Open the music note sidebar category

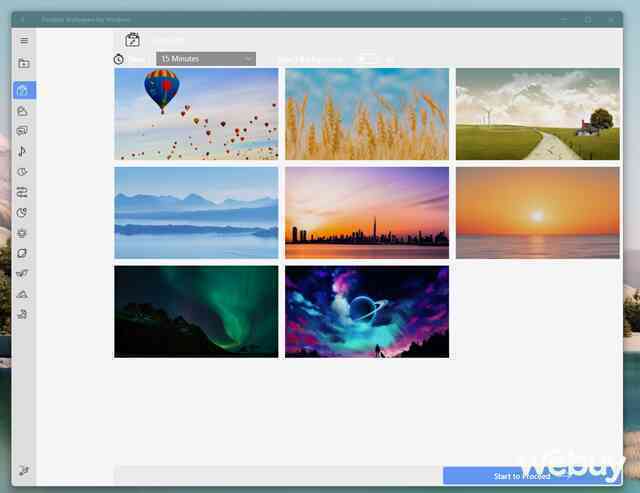pyautogui.click(x=22, y=151)
